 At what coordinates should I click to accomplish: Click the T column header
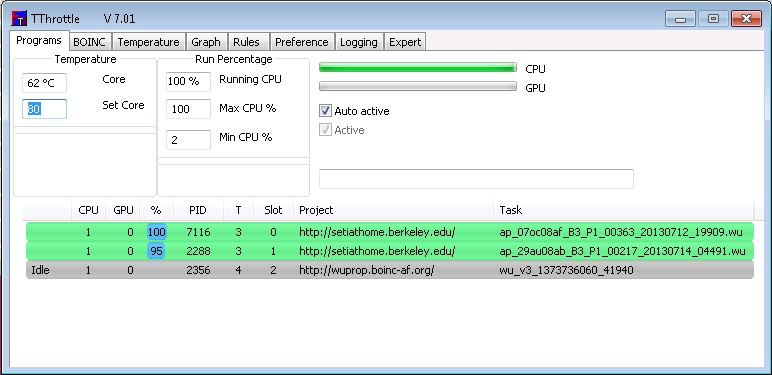(238, 210)
